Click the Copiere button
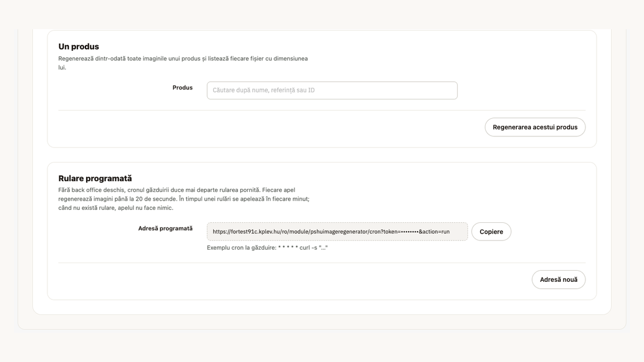Viewport: 644px width, 362px height. click(491, 232)
